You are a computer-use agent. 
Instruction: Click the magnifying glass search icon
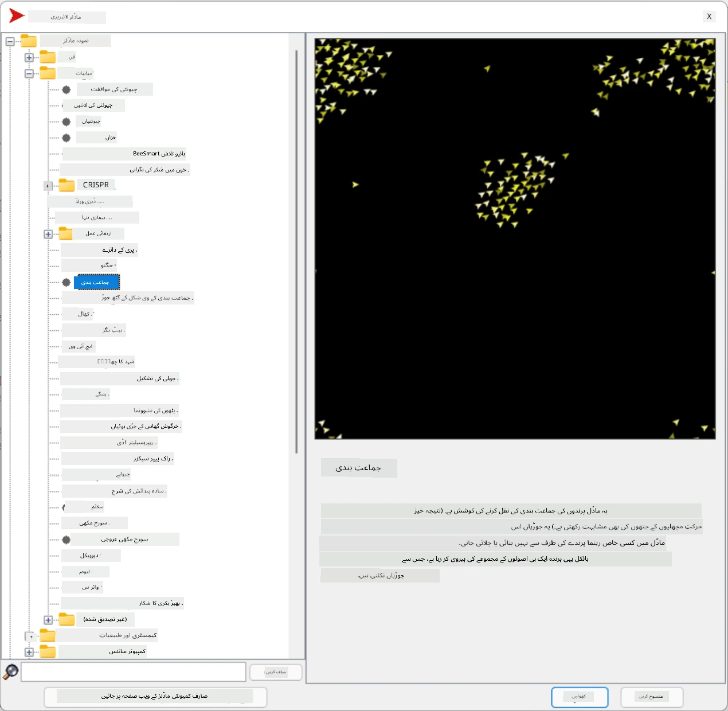(x=10, y=671)
